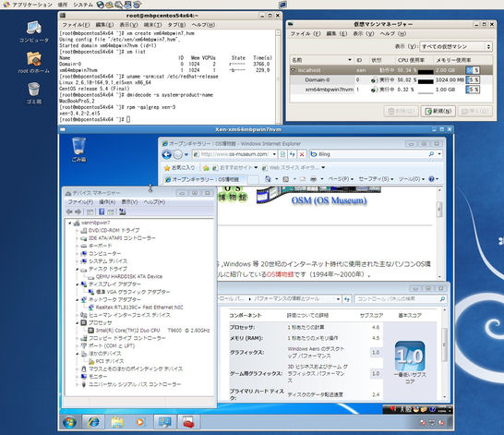The image size is (504, 435).
Task: Click the Bing search magnifier icon
Action: point(431,154)
